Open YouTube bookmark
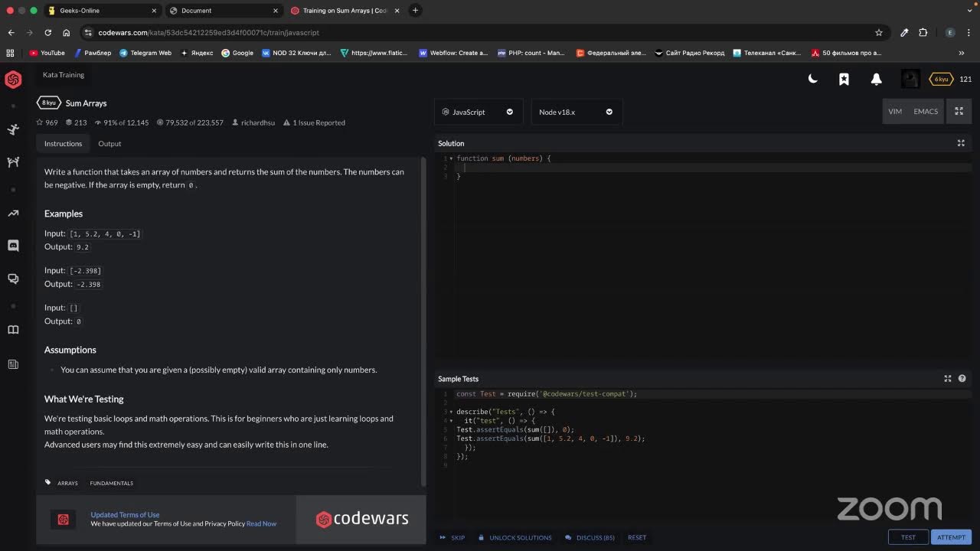Screen dimensions: 980x551 click(47, 53)
